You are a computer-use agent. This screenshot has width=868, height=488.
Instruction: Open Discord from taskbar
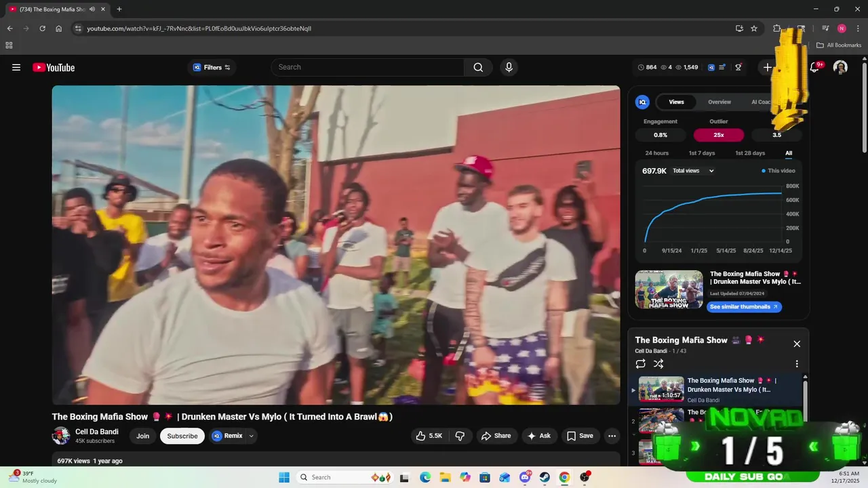(x=525, y=477)
